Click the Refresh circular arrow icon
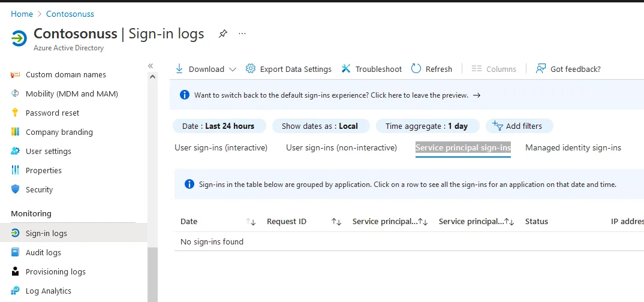The height and width of the screenshot is (302, 644). (416, 68)
